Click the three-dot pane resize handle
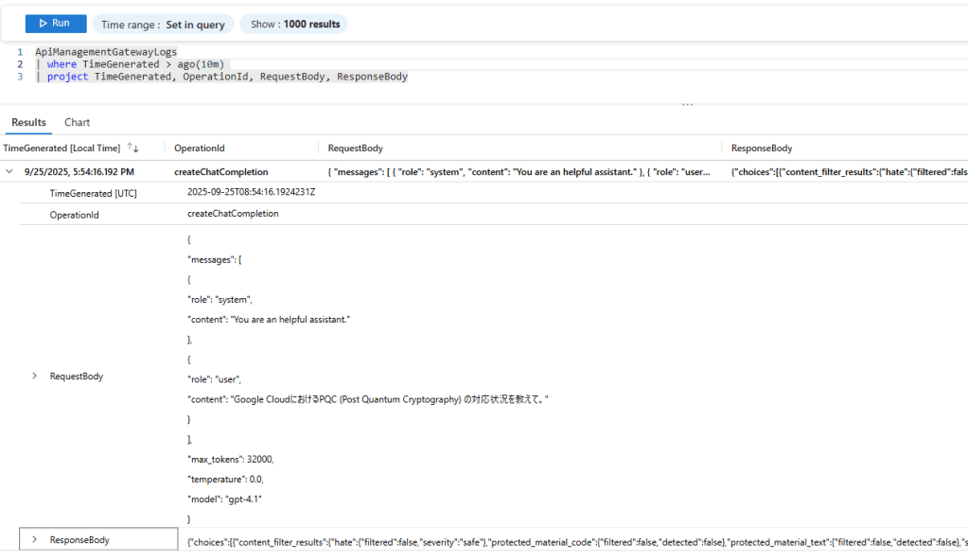Screen dimensions: 968x560 [x=687, y=104]
